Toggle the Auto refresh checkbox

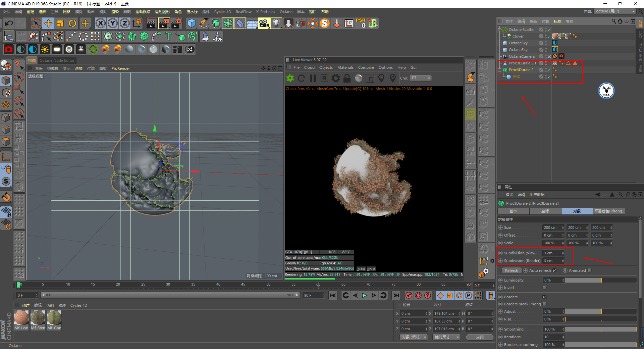coord(554,270)
